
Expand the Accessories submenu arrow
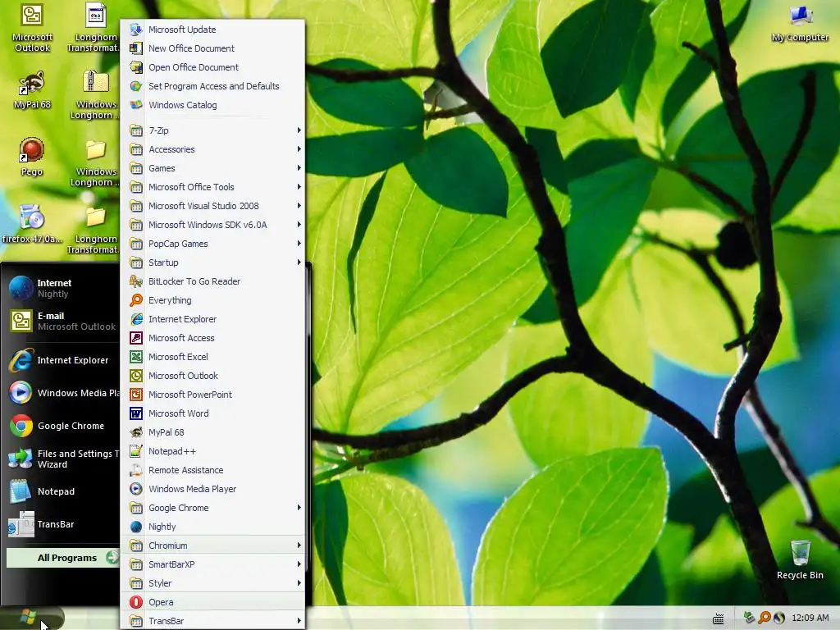click(x=299, y=149)
